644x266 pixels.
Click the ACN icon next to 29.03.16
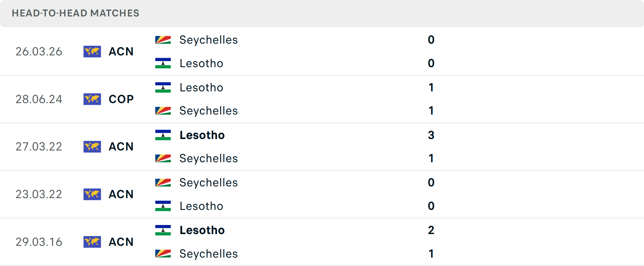92,242
